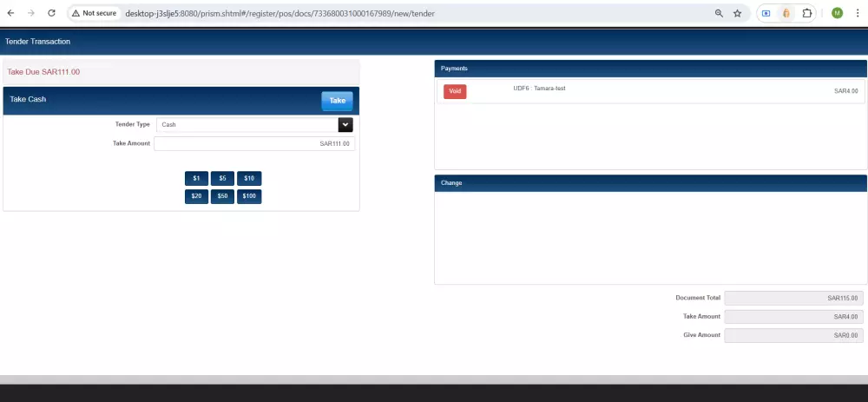Click the Document Total label
The image size is (868, 402).
point(698,298)
